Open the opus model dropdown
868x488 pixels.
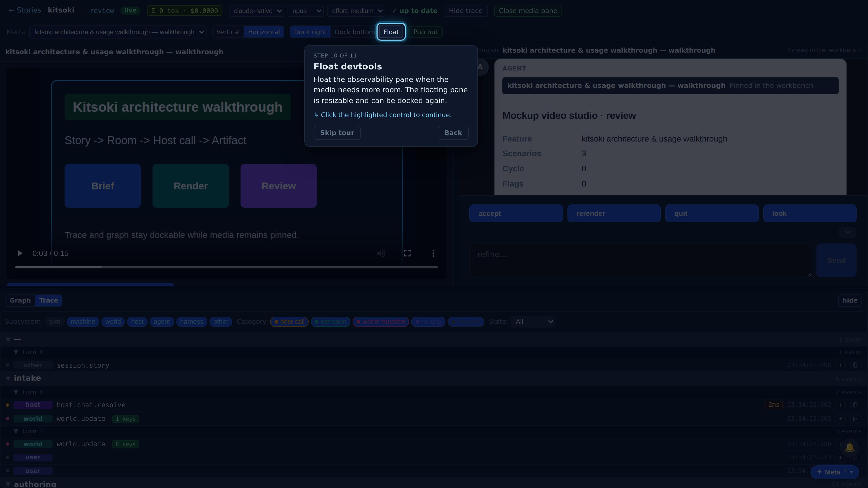click(306, 11)
